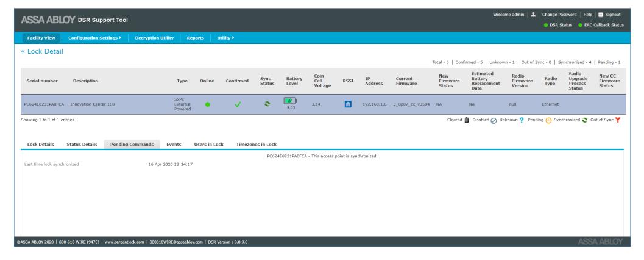Click the Sync Status icon in the lock row
The width and height of the screenshot is (644, 260).
pos(267,104)
